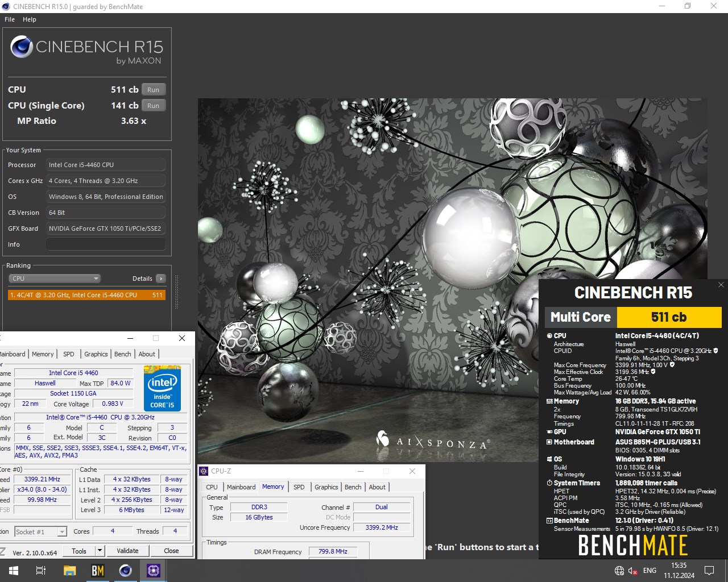
Task: Click the Close button in CPU-Z
Action: pyautogui.click(x=171, y=551)
